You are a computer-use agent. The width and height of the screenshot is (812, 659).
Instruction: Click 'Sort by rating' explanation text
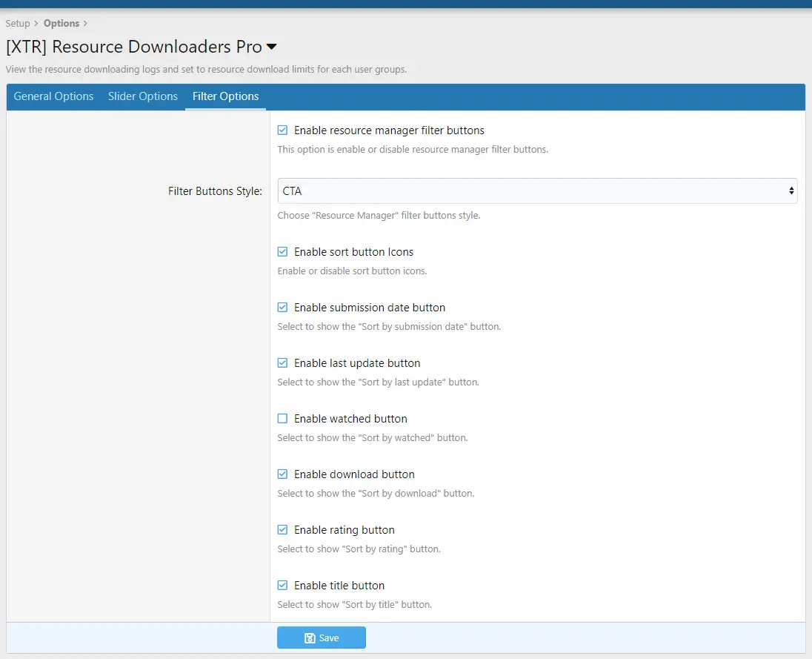[359, 549]
